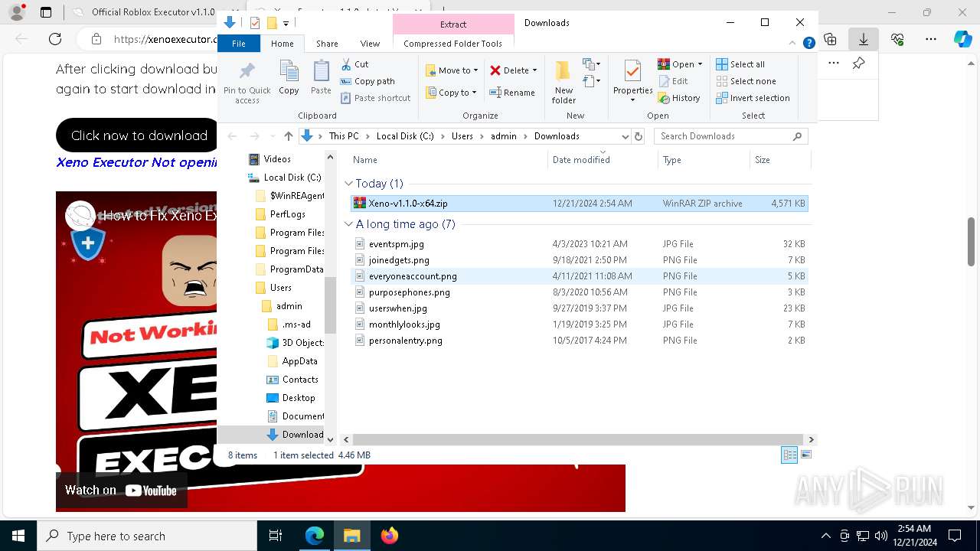
Task: Select AppData folder in navigation tree
Action: click(299, 361)
